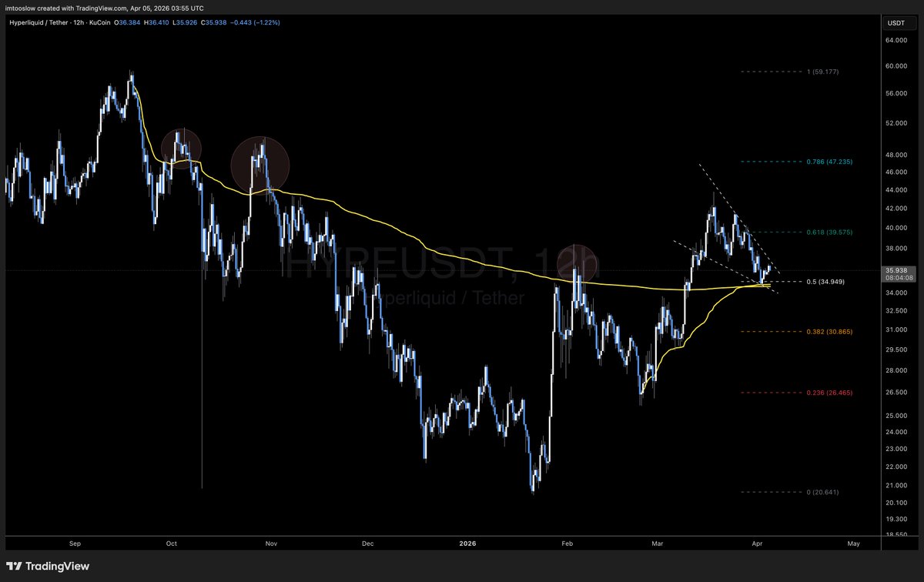
Task: Click the Oct label on time axis
Action: (x=172, y=544)
